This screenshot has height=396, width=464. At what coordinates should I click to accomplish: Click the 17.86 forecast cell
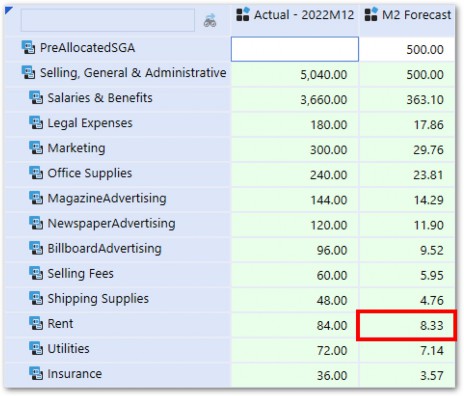(x=407, y=124)
